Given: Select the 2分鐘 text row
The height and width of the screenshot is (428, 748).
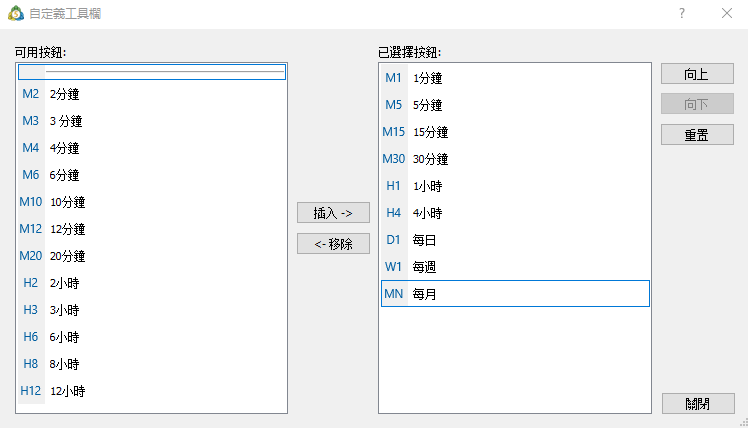Looking at the screenshot, I should pyautogui.click(x=64, y=94).
